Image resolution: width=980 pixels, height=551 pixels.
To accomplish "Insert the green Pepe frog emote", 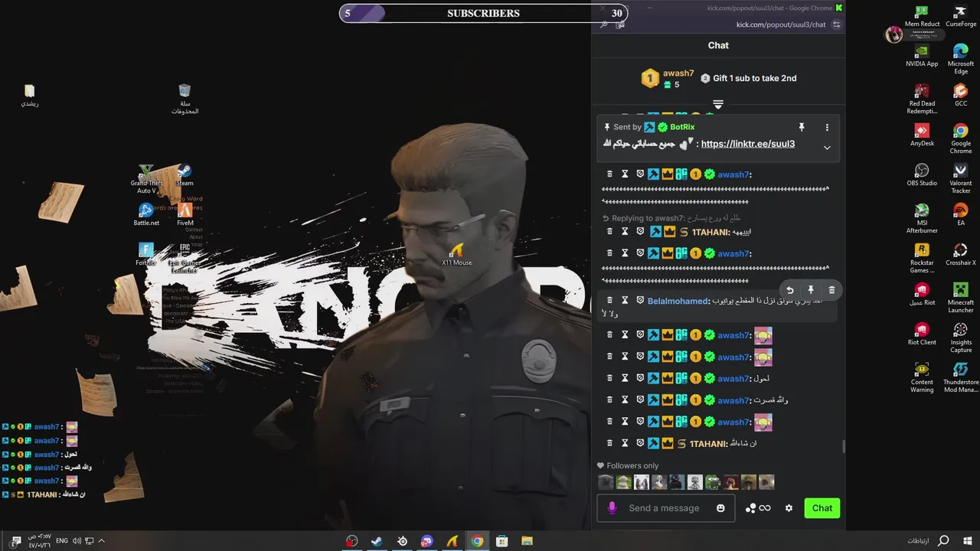I will click(x=713, y=482).
